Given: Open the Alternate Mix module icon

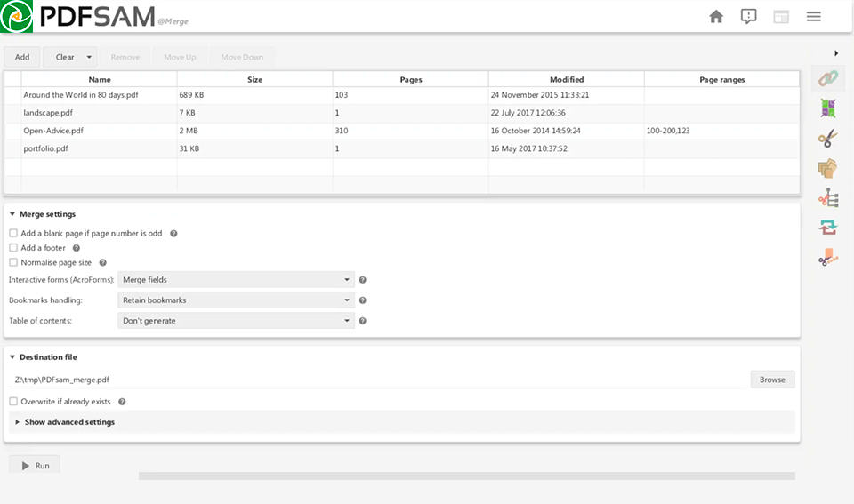Looking at the screenshot, I should pos(828,108).
